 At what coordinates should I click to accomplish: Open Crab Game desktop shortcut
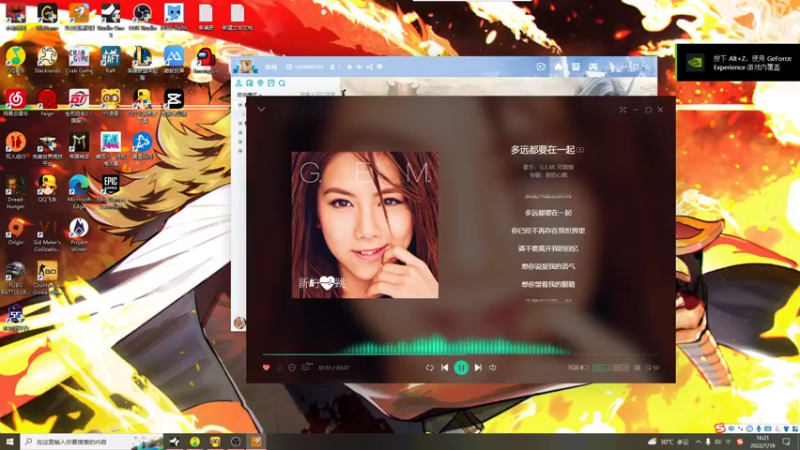(79, 60)
